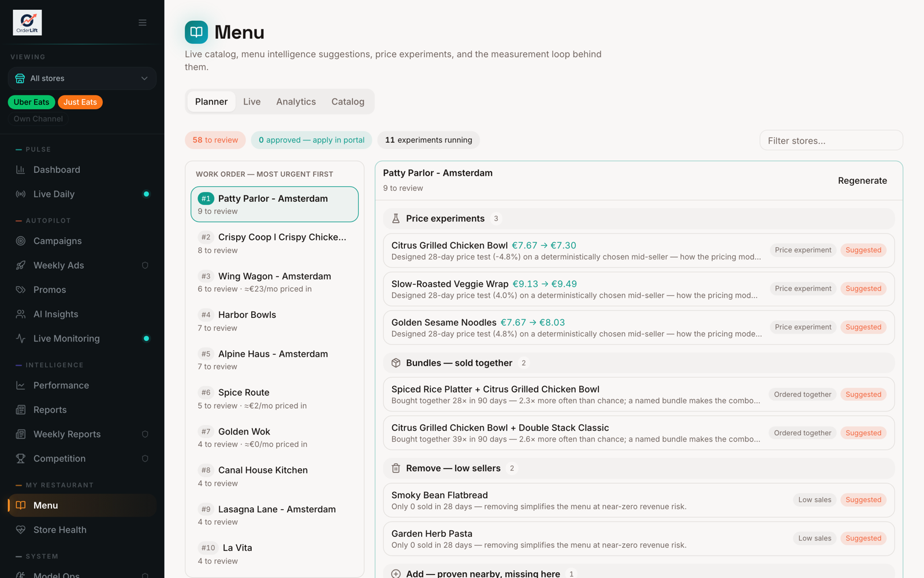Open Citrus Grilled Chicken Bowl price experiment
The height and width of the screenshot is (578, 924).
tap(639, 251)
